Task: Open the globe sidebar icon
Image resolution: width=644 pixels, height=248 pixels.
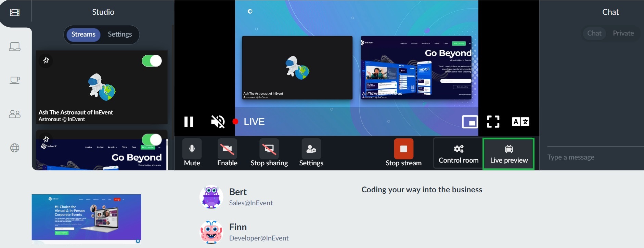Action: point(15,148)
